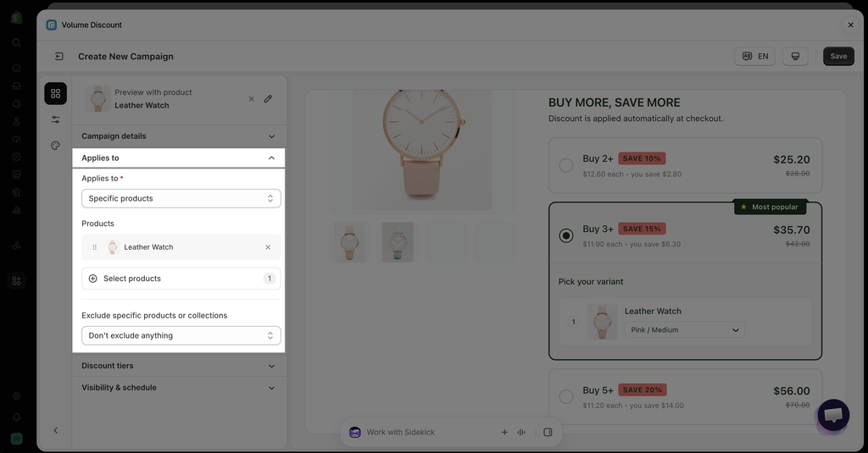The height and width of the screenshot is (453, 868).
Task: Save the campaign
Action: [838, 57]
